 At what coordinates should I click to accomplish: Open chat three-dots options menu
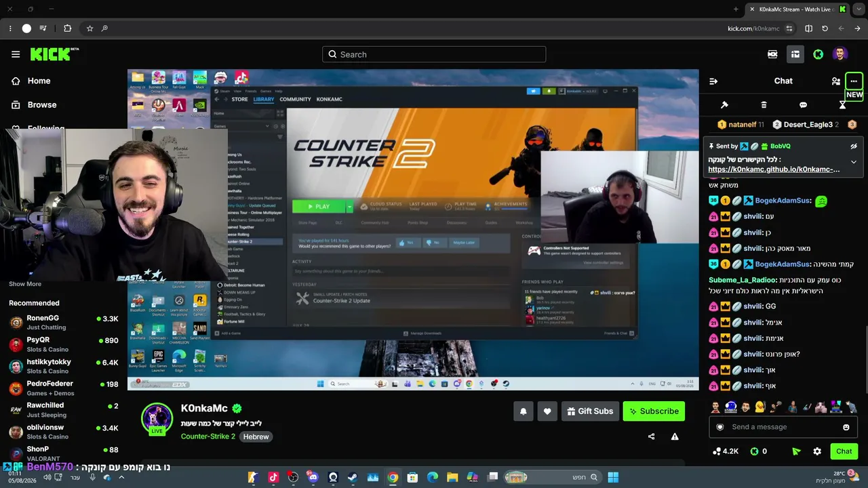coord(854,81)
